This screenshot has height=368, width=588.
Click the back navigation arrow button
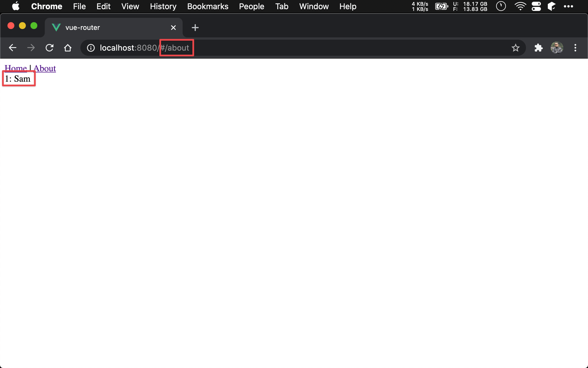tap(12, 47)
